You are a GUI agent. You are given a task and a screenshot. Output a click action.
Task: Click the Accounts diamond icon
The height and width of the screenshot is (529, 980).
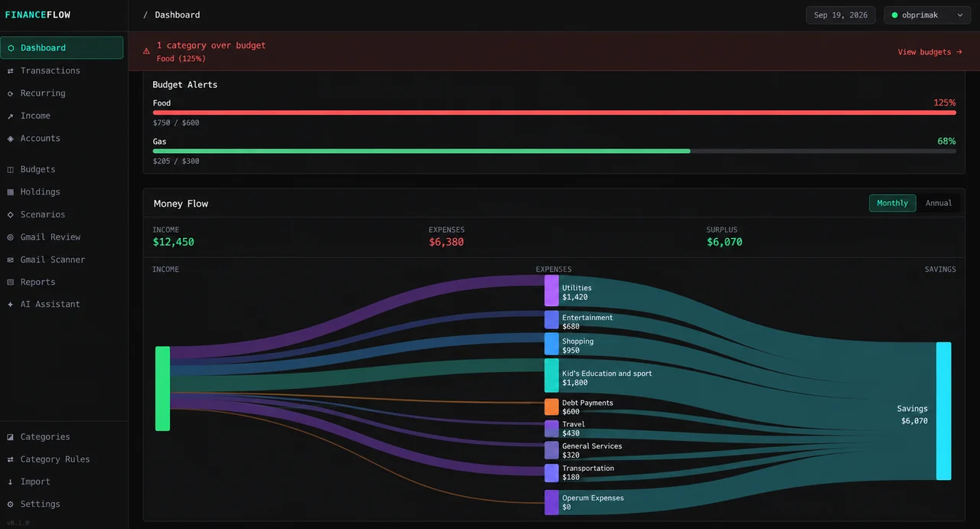pos(11,139)
